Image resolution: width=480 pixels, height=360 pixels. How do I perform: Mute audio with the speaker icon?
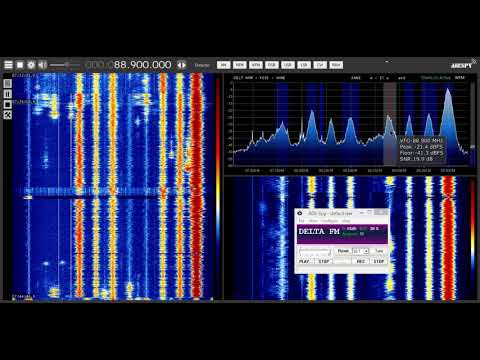tap(42, 65)
